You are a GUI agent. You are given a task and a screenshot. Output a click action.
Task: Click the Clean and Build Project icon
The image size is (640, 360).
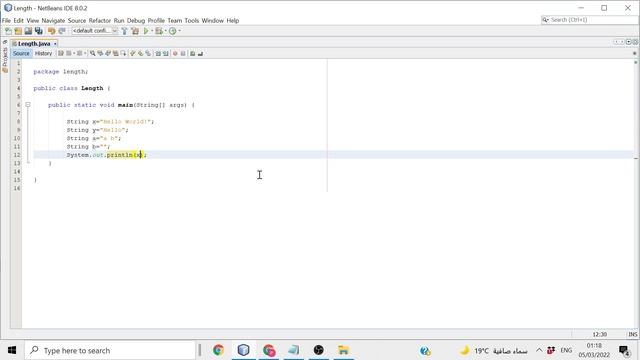coord(135,31)
